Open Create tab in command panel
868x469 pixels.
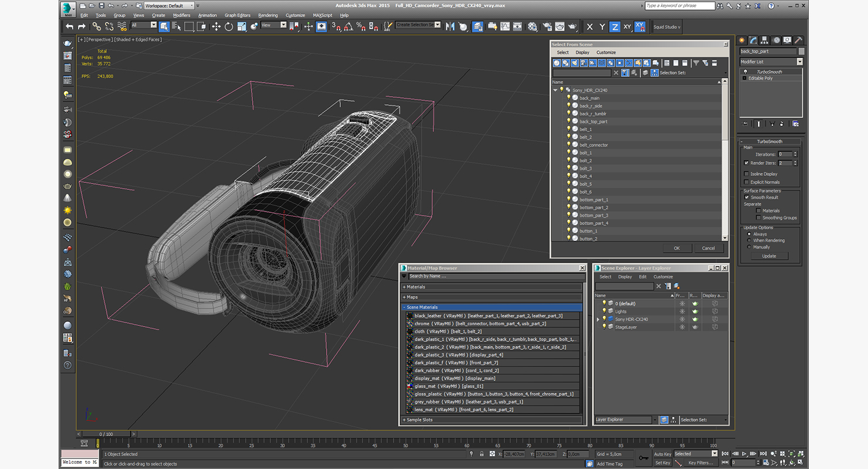click(x=742, y=40)
